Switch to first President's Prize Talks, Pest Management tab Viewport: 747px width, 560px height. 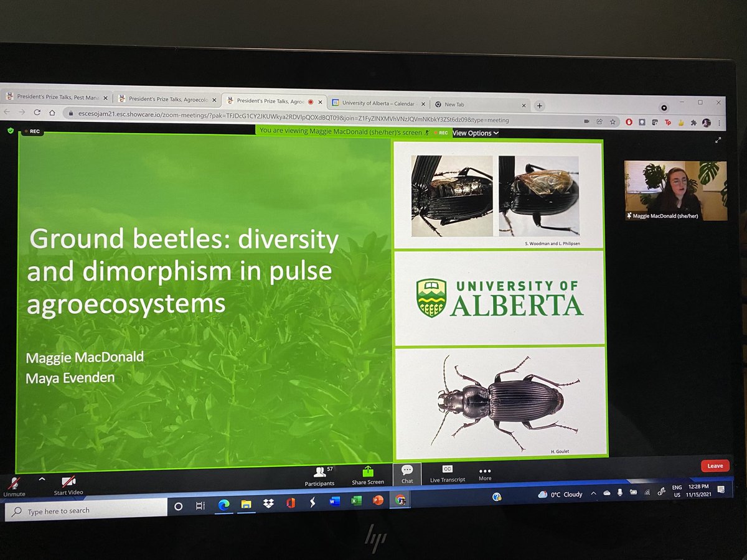(56, 98)
